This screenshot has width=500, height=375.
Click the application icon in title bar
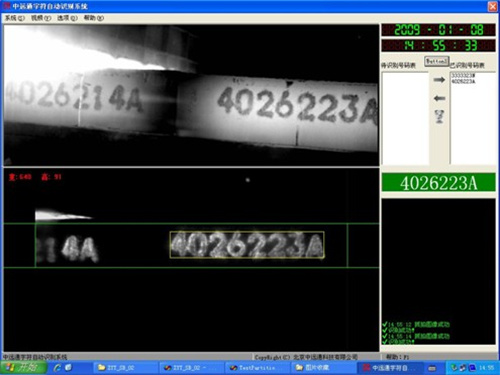[6, 6]
